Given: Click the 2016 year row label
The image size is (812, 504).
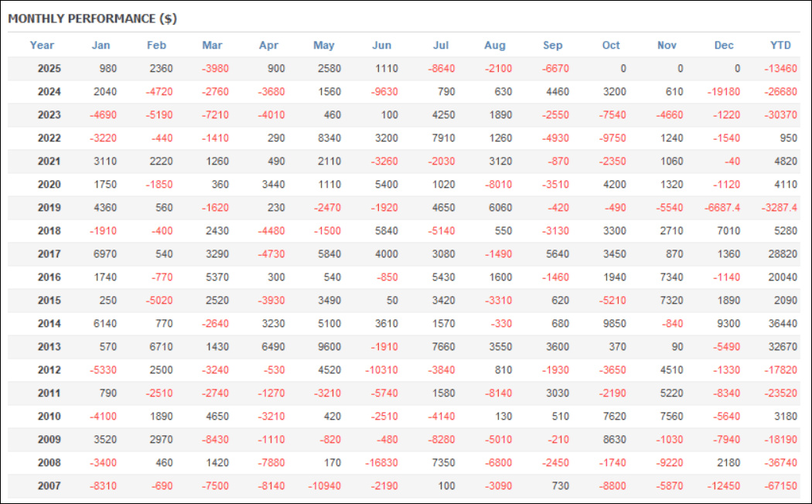Looking at the screenshot, I should pos(49,278).
